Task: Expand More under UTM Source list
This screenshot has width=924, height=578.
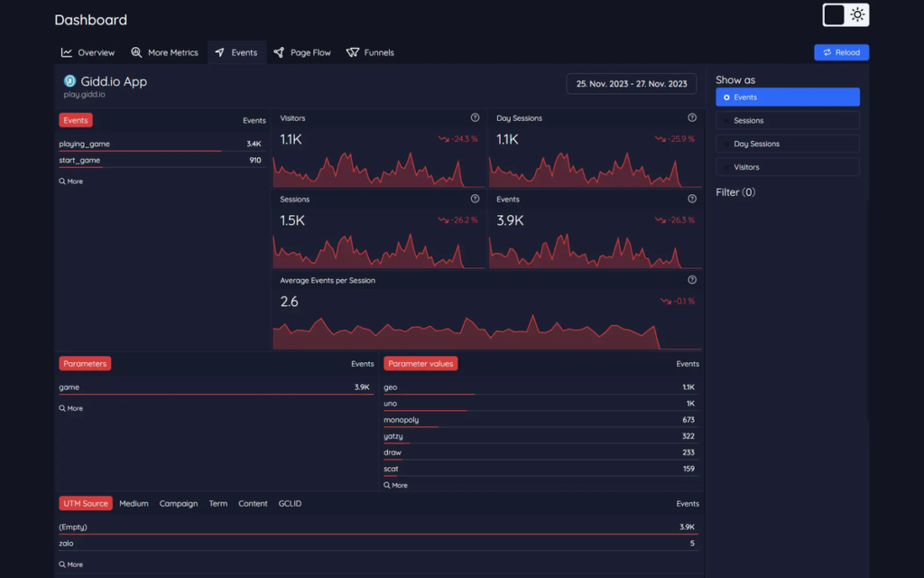Action: [70, 564]
